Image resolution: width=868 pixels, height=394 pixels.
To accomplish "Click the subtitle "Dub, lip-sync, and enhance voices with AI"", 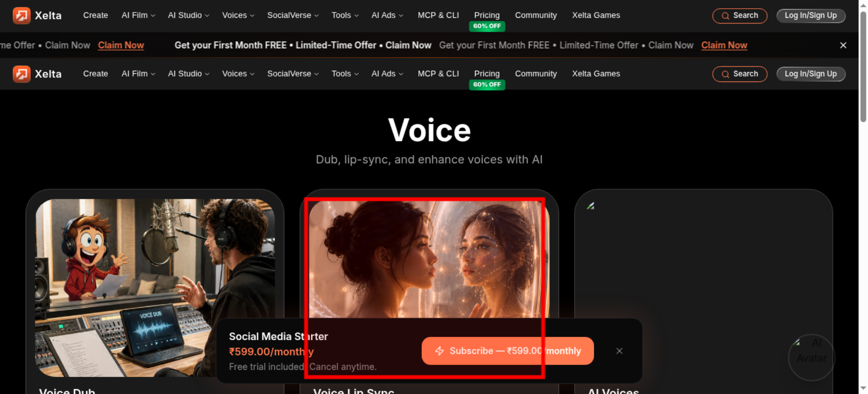I will click(x=429, y=160).
